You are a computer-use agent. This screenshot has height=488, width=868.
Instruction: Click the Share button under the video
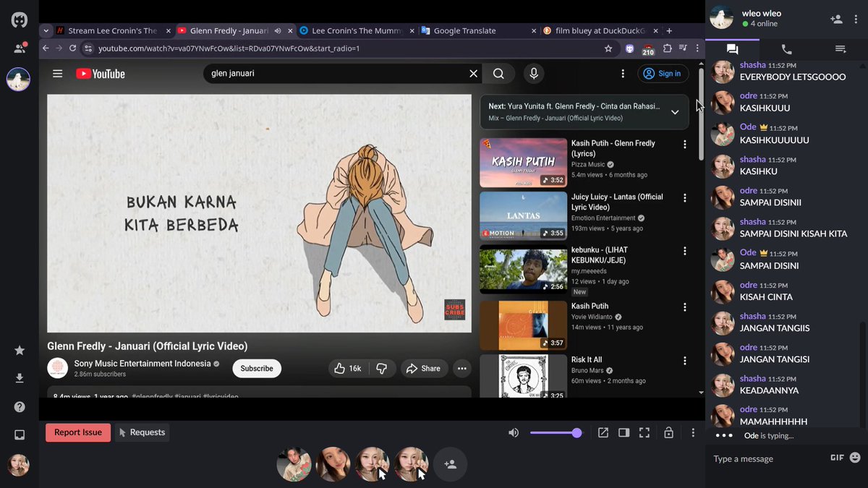tap(423, 369)
